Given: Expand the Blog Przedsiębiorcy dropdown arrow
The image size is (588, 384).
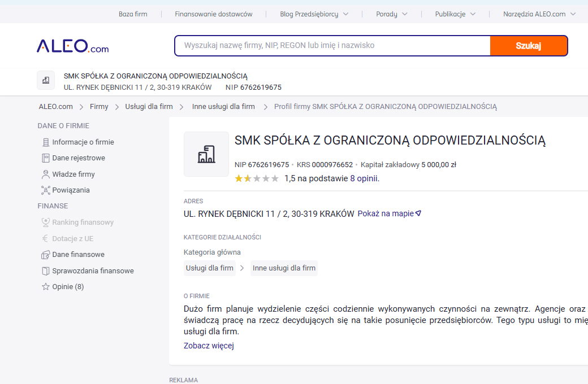Looking at the screenshot, I should (346, 14).
